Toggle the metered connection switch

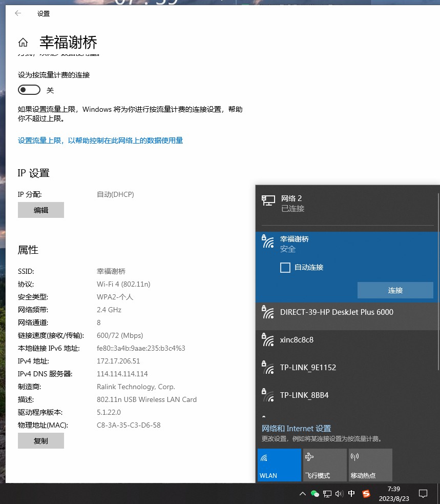click(29, 90)
